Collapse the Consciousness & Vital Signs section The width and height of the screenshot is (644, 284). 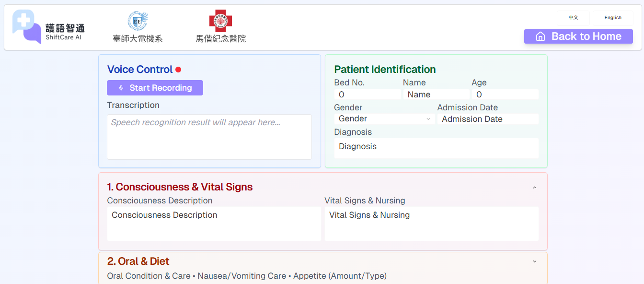535,188
